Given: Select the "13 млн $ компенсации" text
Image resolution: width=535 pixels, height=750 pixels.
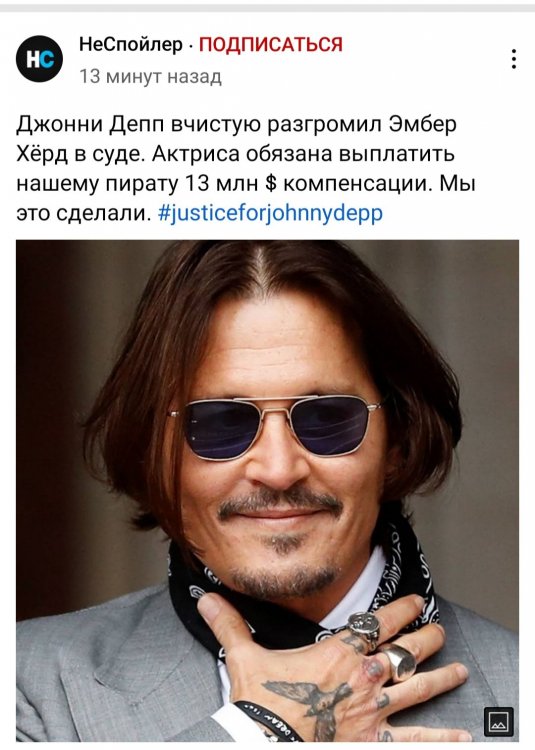Looking at the screenshot, I should [x=305, y=184].
